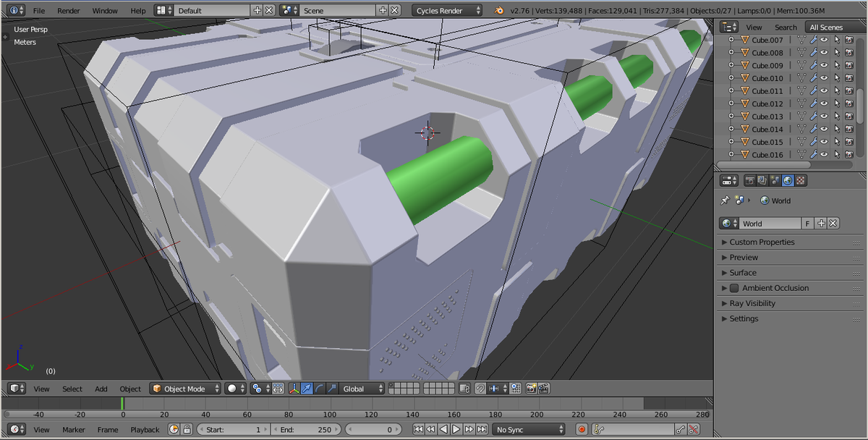Open the Object Mode dropdown
This screenshot has height=440, width=868.
click(x=184, y=389)
